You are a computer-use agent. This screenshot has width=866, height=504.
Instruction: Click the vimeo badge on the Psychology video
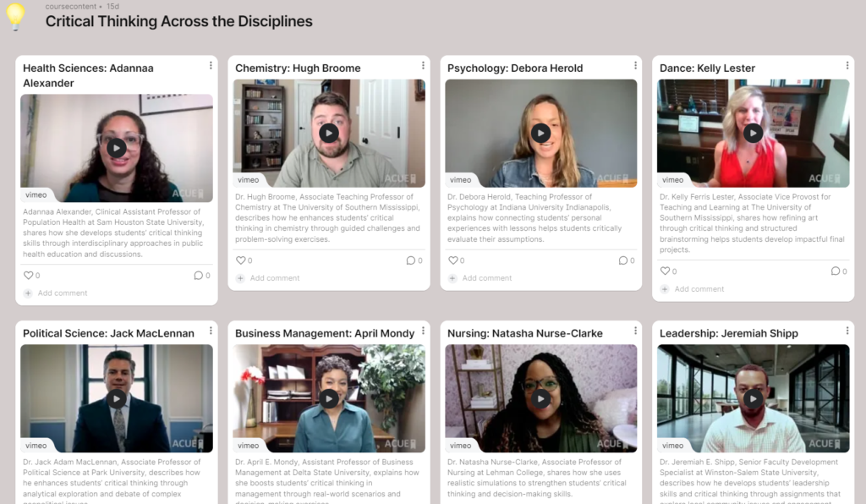[x=461, y=180]
